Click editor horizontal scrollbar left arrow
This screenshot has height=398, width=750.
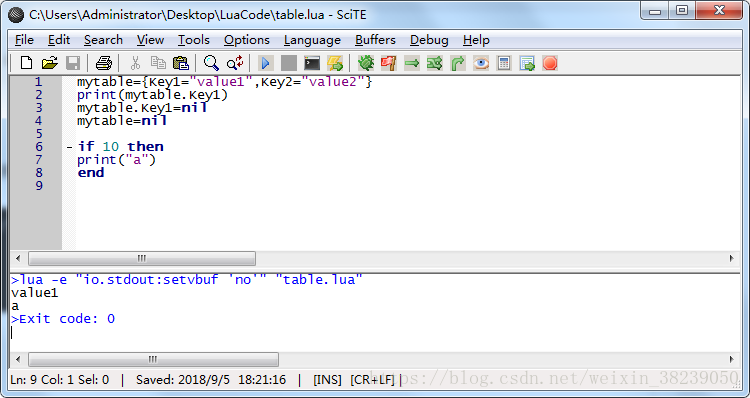tap(18, 258)
